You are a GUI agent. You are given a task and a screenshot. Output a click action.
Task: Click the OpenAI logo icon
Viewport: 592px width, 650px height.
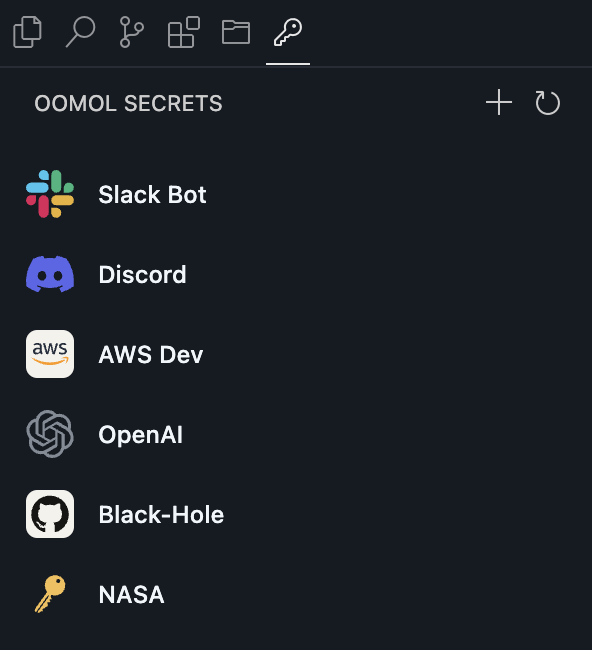point(50,434)
